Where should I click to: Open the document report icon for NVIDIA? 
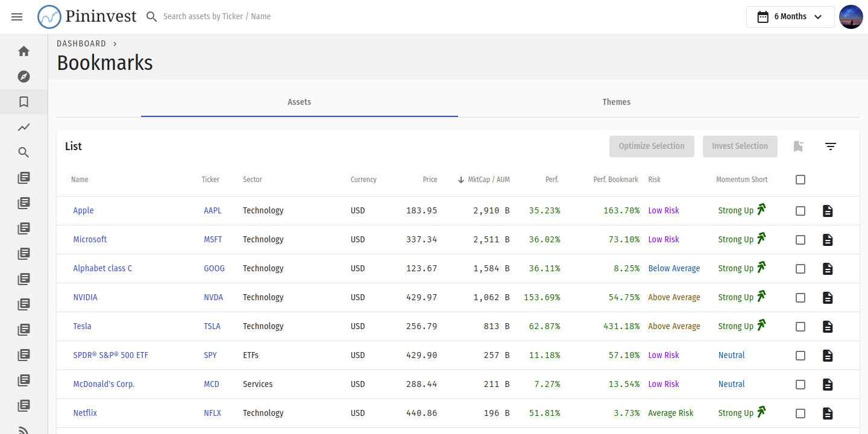coord(828,298)
